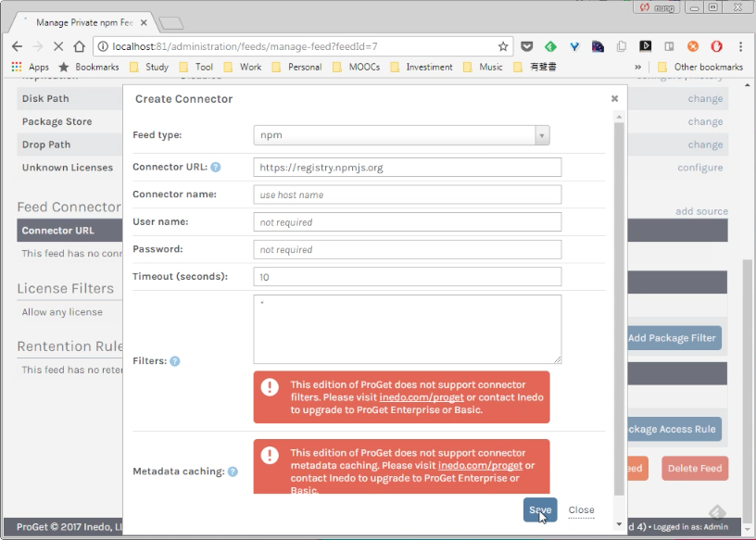
Task: Stop loading the current page
Action: pos(57,46)
